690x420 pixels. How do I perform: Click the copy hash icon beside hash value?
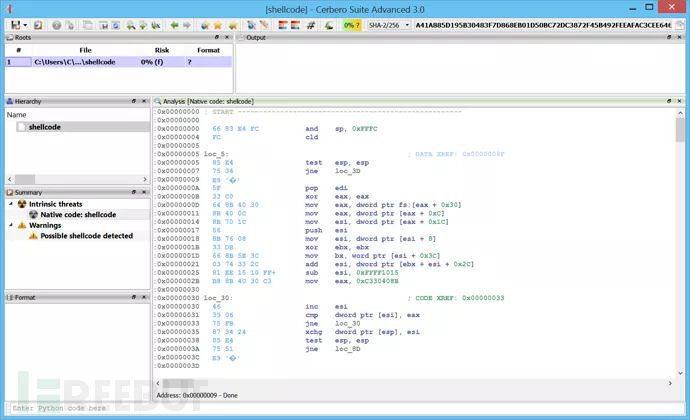click(x=679, y=24)
